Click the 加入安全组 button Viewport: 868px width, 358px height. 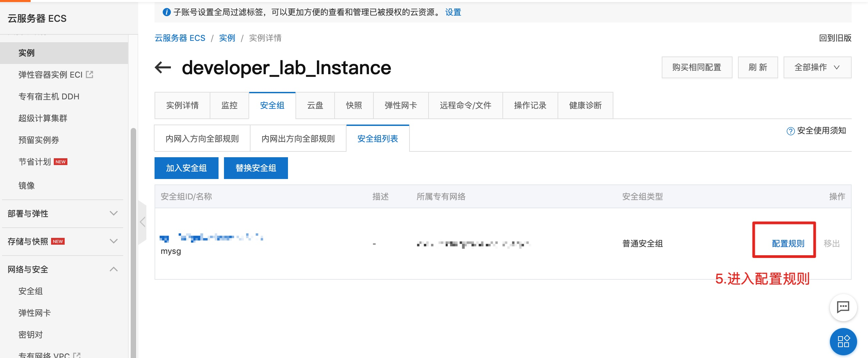[x=186, y=168]
